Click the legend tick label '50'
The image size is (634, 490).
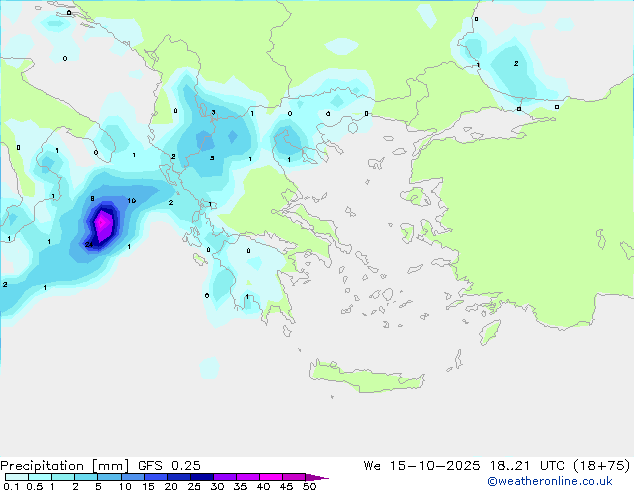coord(309,486)
